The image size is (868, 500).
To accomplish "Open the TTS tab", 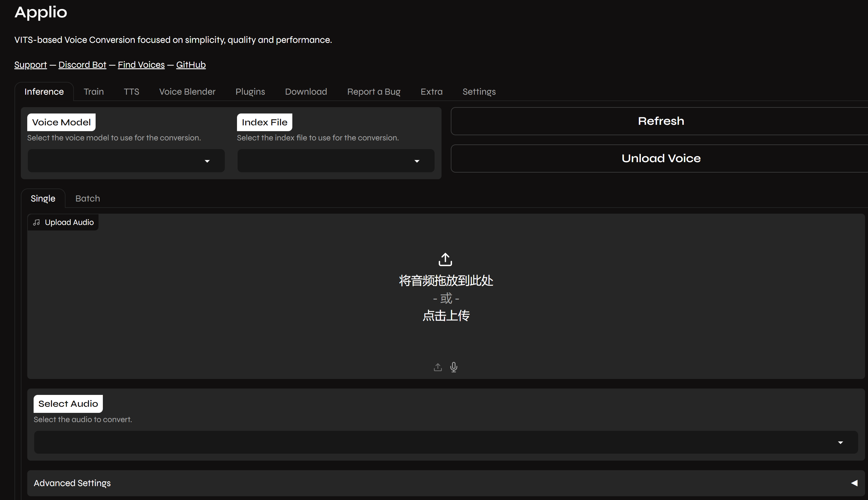I will tap(131, 92).
